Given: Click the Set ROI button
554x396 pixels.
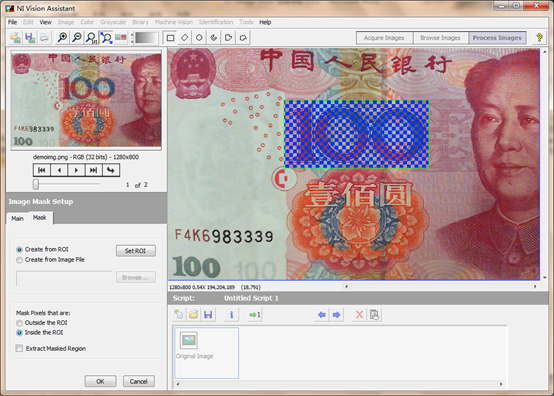Looking at the screenshot, I should click(136, 251).
